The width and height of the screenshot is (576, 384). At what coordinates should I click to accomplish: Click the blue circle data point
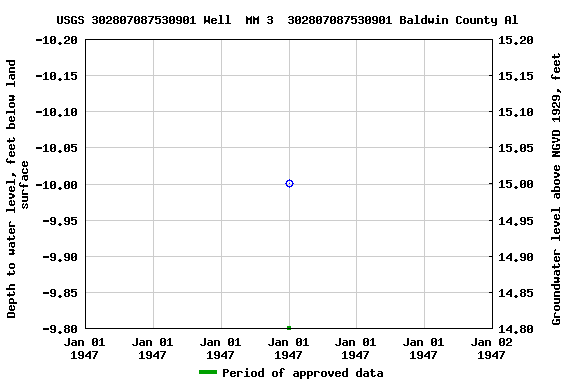click(x=289, y=183)
